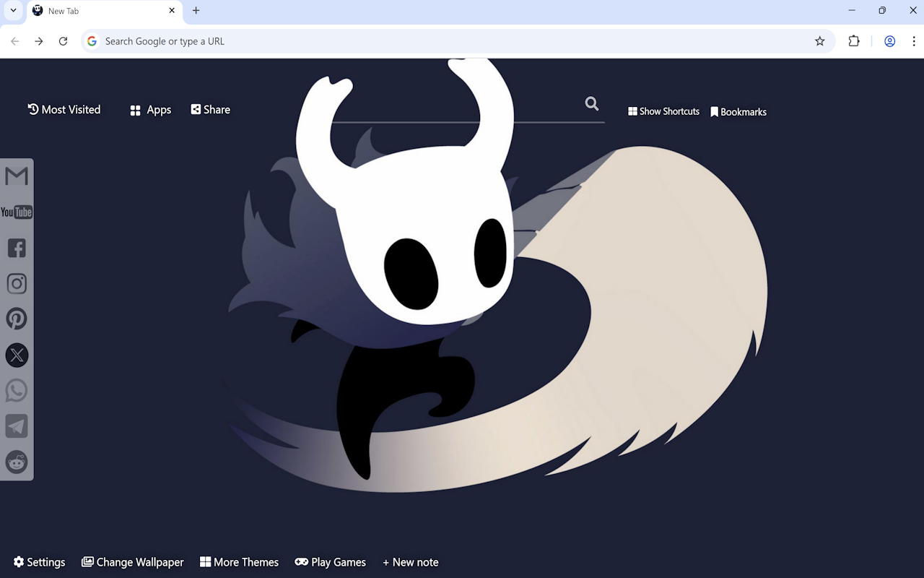The height and width of the screenshot is (578, 924).
Task: Open Telegram from the sidebar
Action: coord(16,426)
